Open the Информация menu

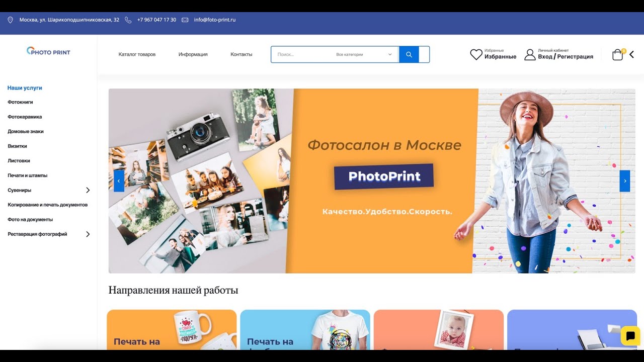pos(193,54)
